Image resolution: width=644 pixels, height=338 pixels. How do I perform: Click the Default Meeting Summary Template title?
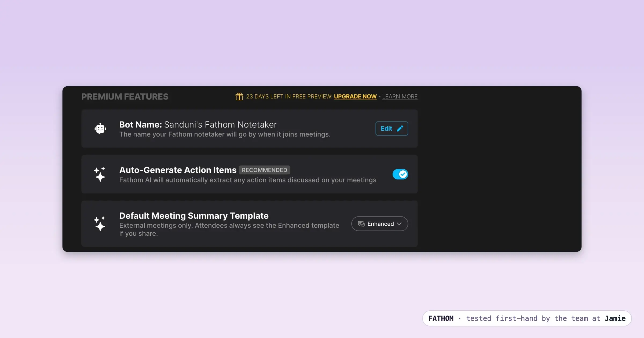click(x=194, y=216)
